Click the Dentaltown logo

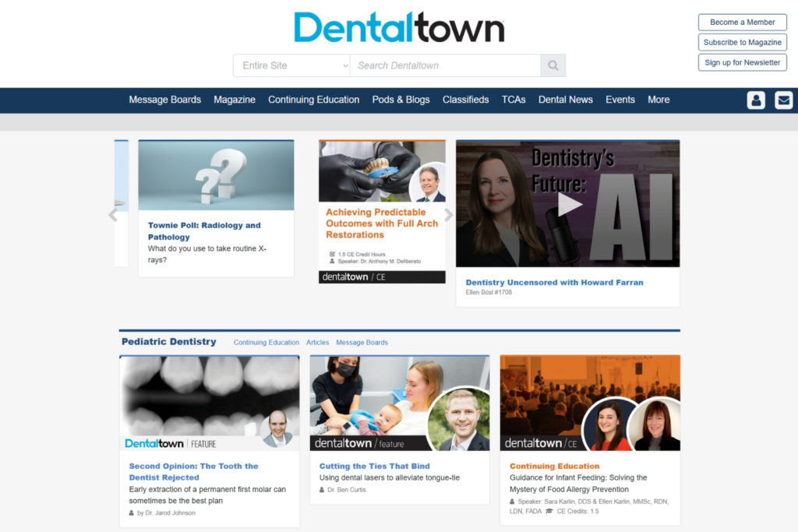pyautogui.click(x=400, y=27)
